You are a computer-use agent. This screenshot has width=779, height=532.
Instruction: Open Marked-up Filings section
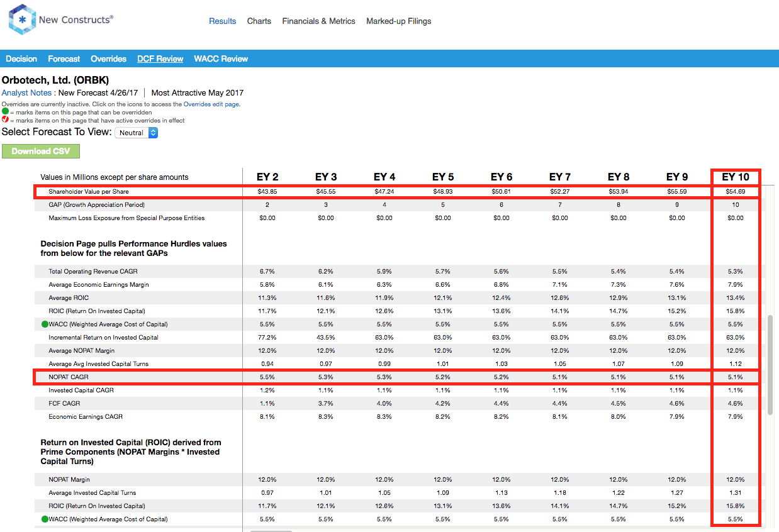(x=399, y=21)
